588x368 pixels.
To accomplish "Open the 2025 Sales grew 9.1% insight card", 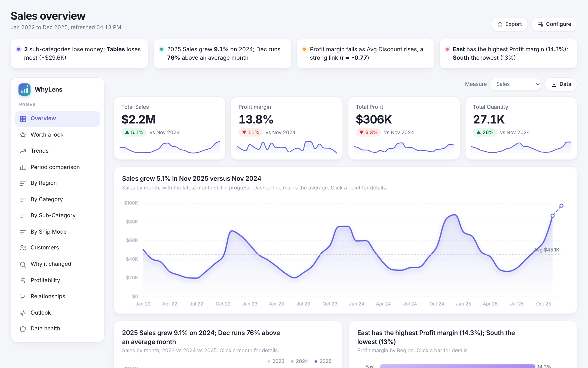I will pos(222,54).
